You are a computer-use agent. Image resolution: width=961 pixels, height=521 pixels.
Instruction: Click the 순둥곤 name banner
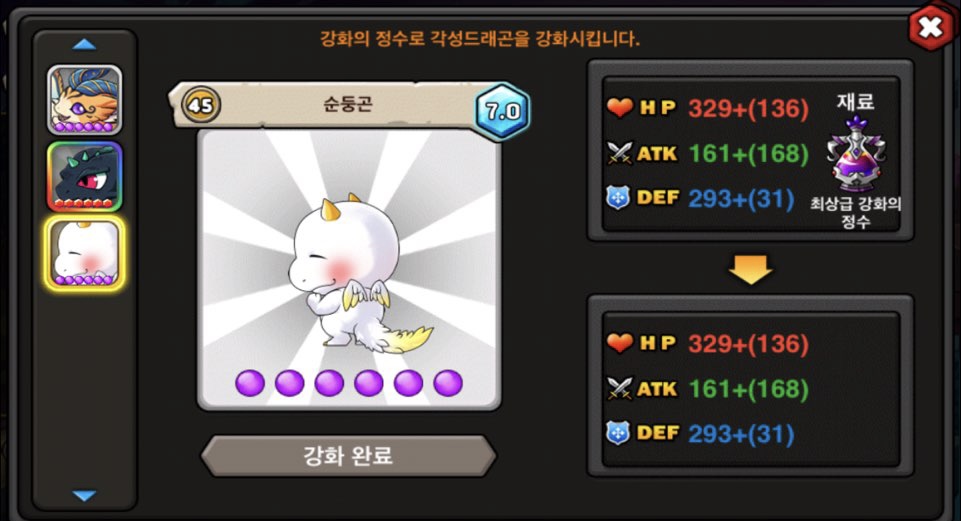pos(348,104)
